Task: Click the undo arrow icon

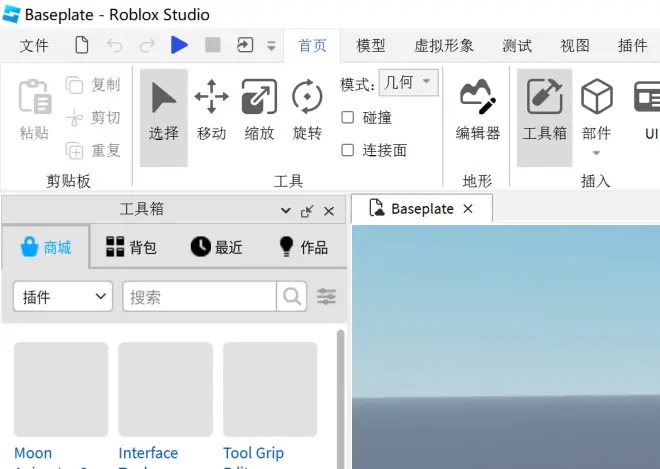Action: (114, 45)
